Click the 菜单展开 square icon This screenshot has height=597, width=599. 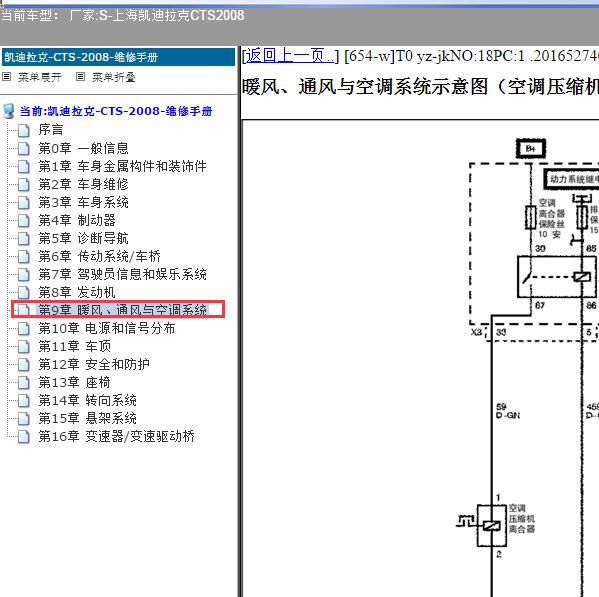6,77
